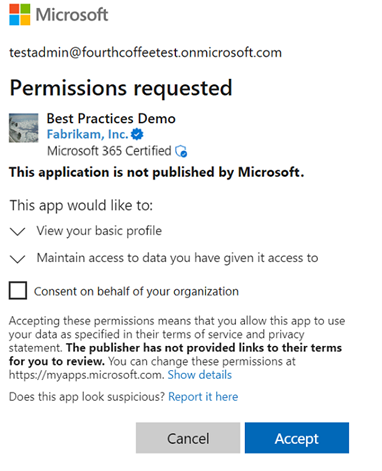Click the testadmin account email address

pyautogui.click(x=145, y=53)
